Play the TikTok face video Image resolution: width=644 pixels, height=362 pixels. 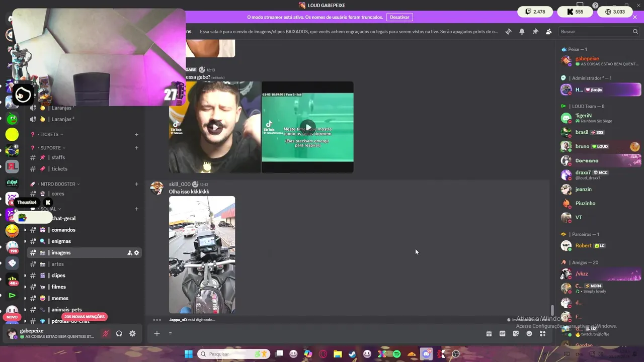tap(215, 127)
